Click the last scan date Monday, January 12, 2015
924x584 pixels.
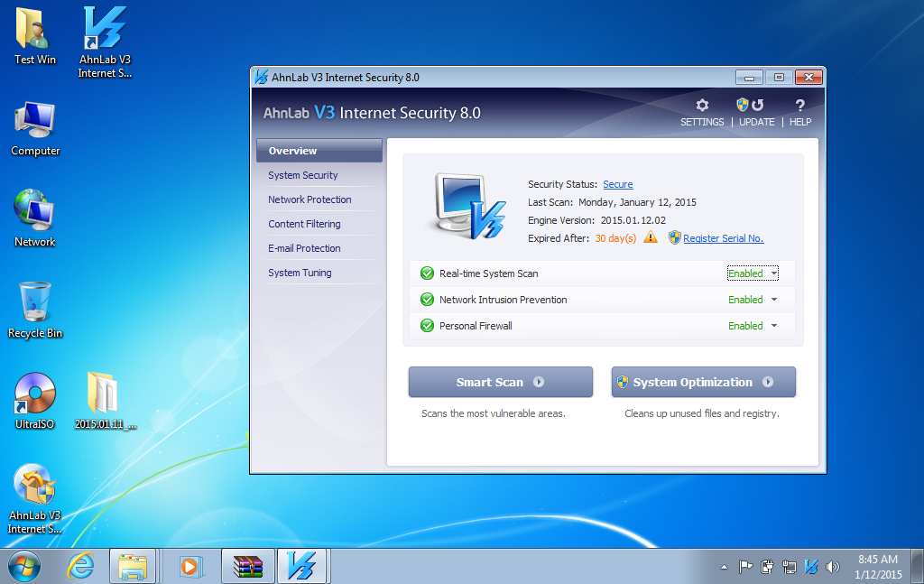click(x=637, y=202)
